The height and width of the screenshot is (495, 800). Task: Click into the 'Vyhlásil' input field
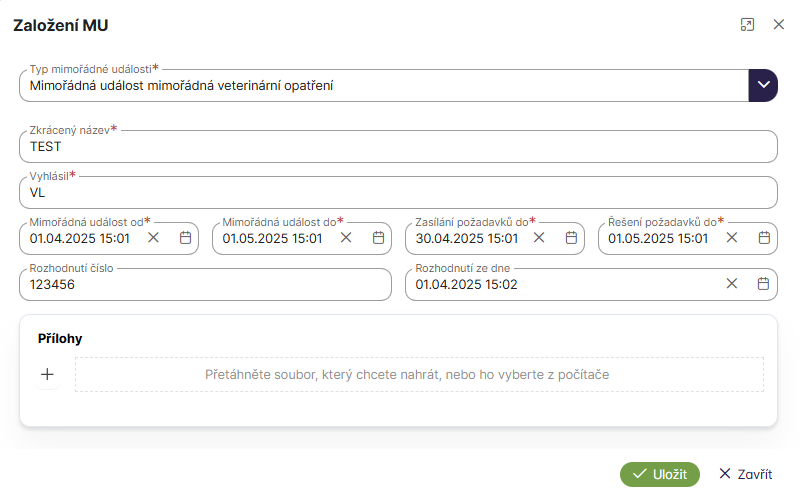398,192
